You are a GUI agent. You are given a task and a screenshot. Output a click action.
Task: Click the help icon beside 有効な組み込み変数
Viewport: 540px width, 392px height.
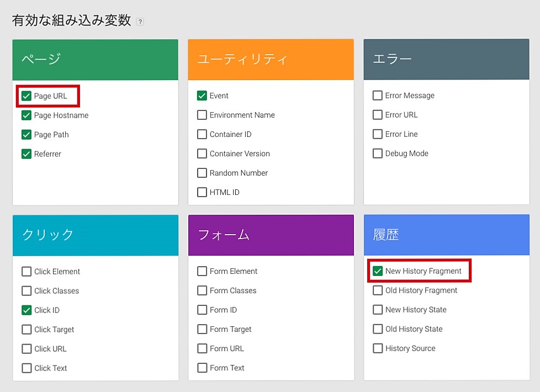click(x=140, y=22)
